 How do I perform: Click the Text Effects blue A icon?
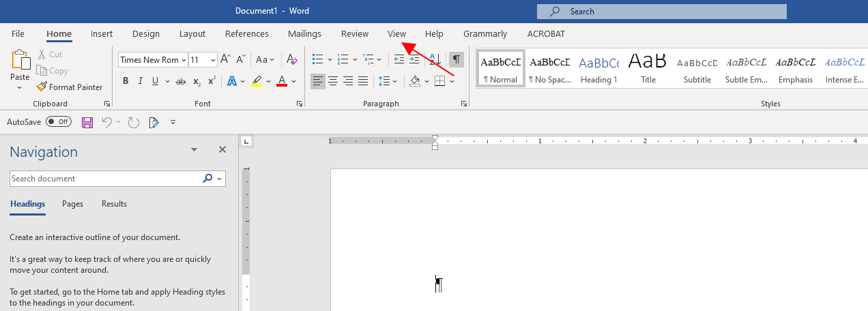[231, 81]
